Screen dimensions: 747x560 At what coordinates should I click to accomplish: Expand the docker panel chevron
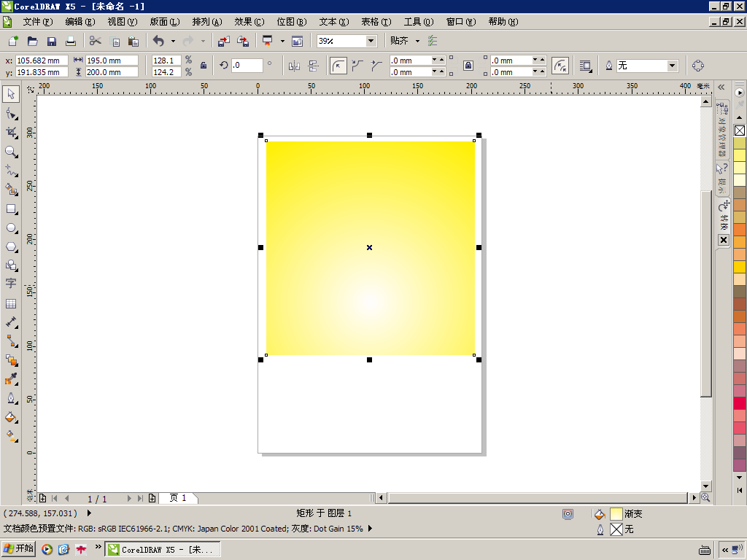click(x=721, y=87)
